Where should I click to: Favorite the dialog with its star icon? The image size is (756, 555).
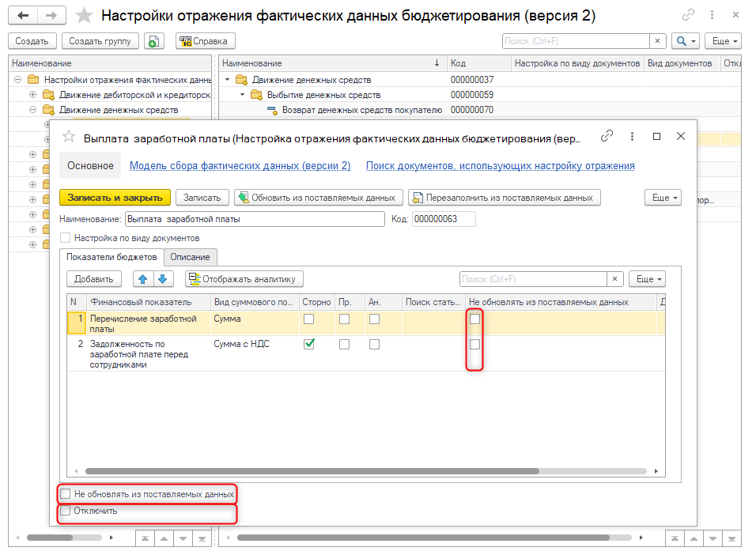coord(69,137)
